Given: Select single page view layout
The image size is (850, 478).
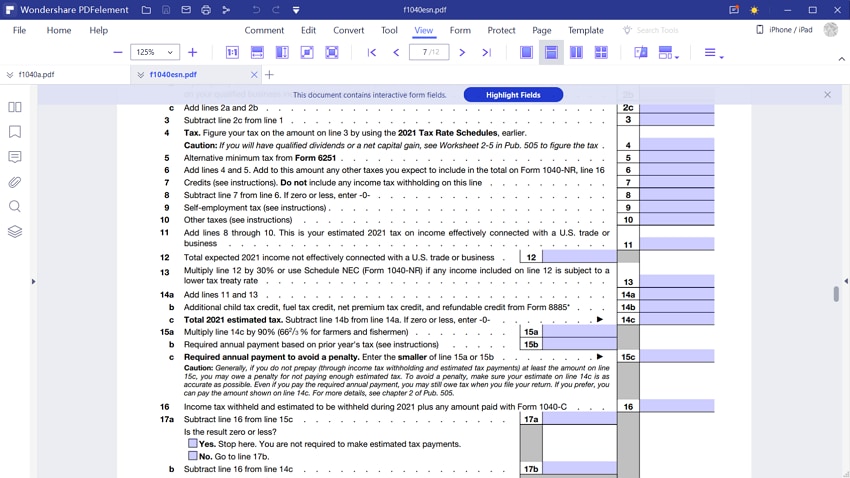Looking at the screenshot, I should click(526, 53).
